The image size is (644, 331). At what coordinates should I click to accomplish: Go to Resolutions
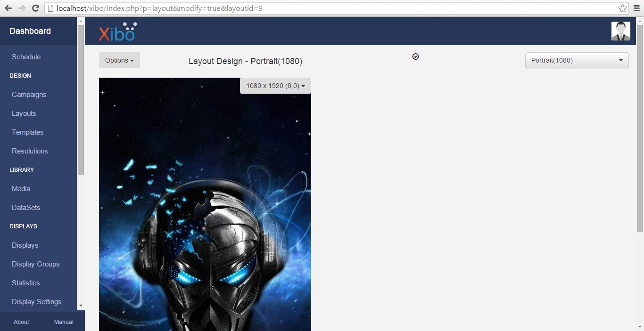coord(30,151)
